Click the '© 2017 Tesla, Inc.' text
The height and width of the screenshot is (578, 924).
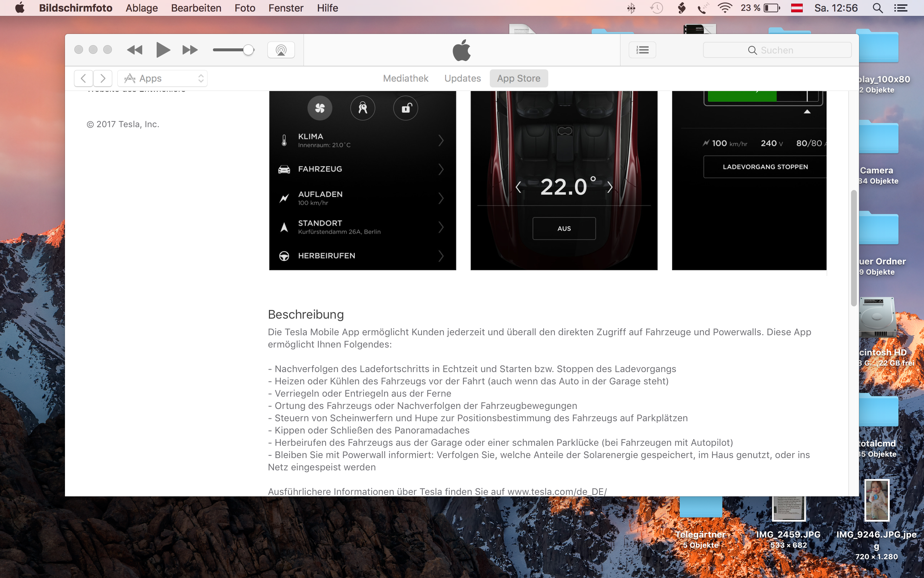[x=123, y=124]
